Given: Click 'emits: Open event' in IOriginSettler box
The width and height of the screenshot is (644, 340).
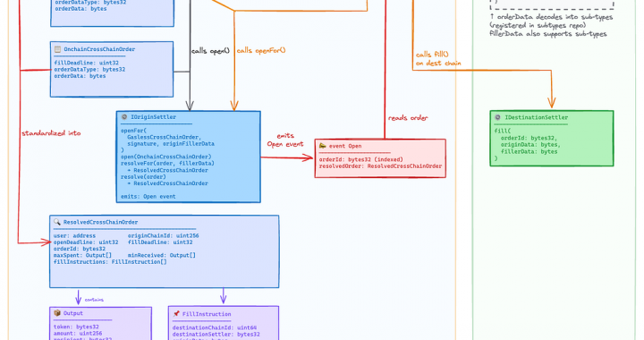Looking at the screenshot, I should [x=148, y=197].
